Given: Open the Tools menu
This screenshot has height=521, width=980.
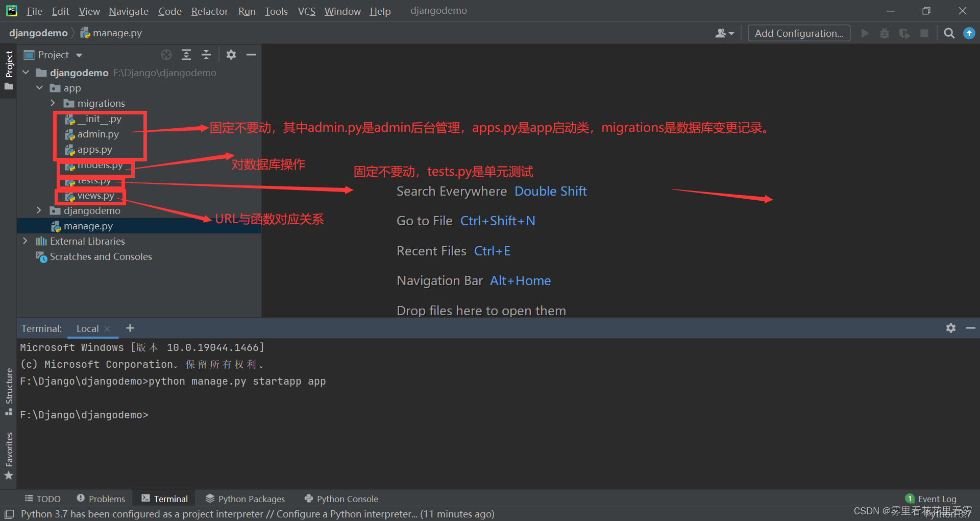Looking at the screenshot, I should click(276, 11).
